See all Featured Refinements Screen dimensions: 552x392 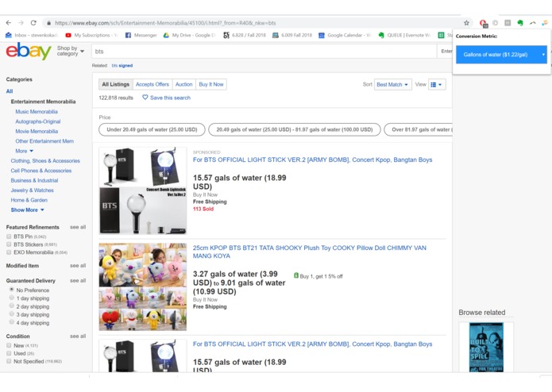[x=78, y=227]
